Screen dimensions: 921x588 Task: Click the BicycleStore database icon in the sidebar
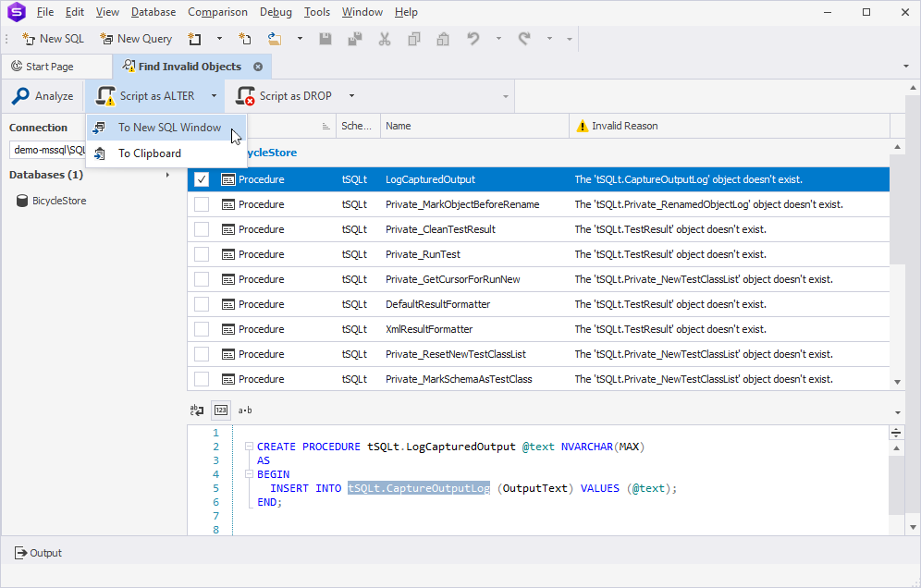22,201
